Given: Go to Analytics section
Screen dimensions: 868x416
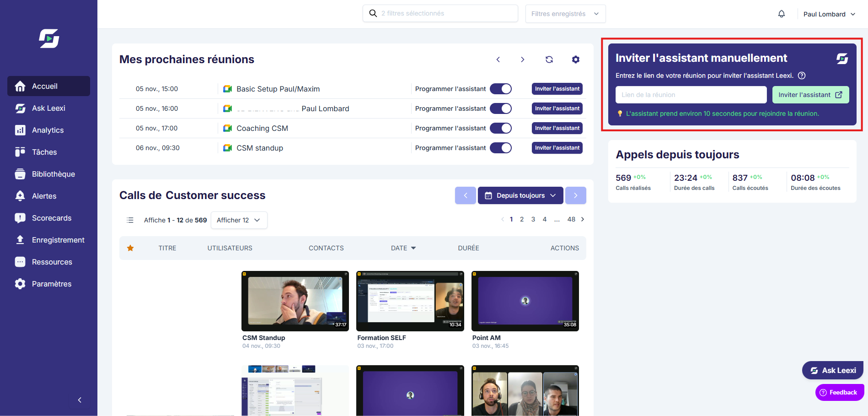Looking at the screenshot, I should pyautogui.click(x=48, y=130).
